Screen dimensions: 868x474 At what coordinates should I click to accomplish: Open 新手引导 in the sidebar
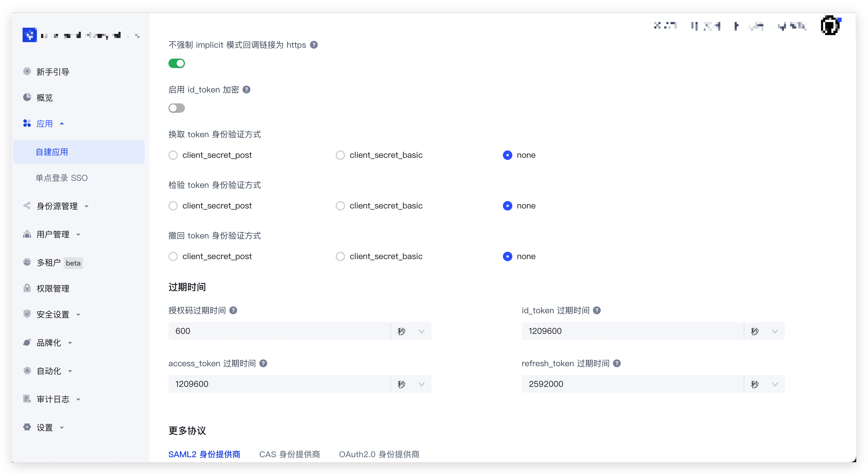53,72
